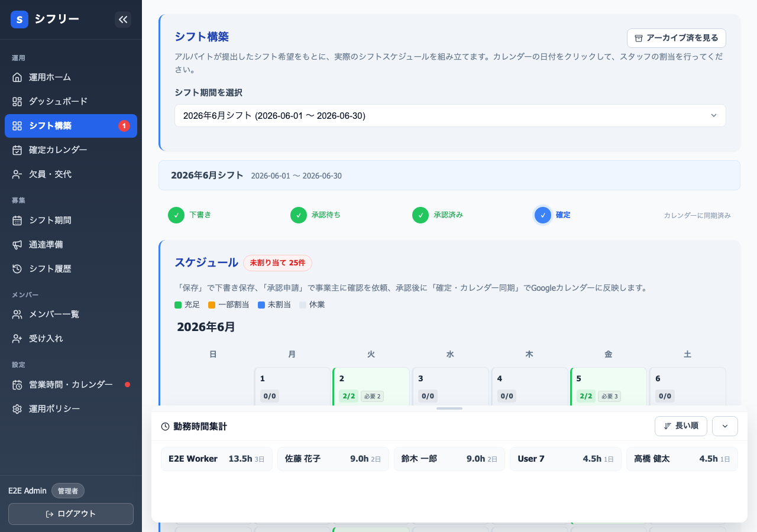Click the history icon beside シフト履歴
Screen dimensions: 757x532
pos(17,269)
